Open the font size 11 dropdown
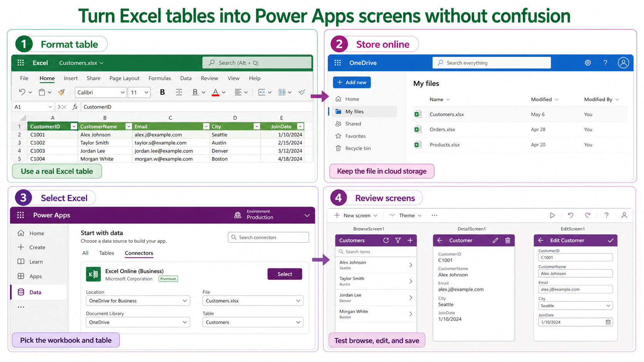644x362 pixels. pos(146,92)
